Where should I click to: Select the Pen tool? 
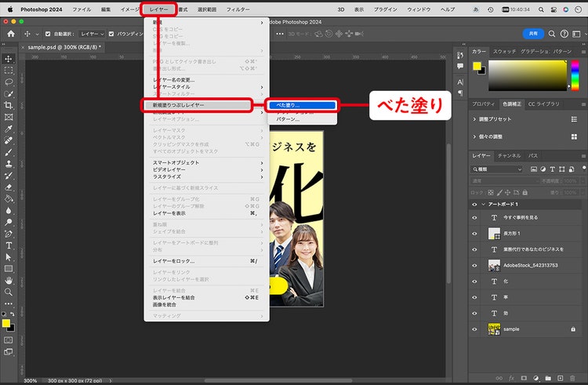[9, 234]
